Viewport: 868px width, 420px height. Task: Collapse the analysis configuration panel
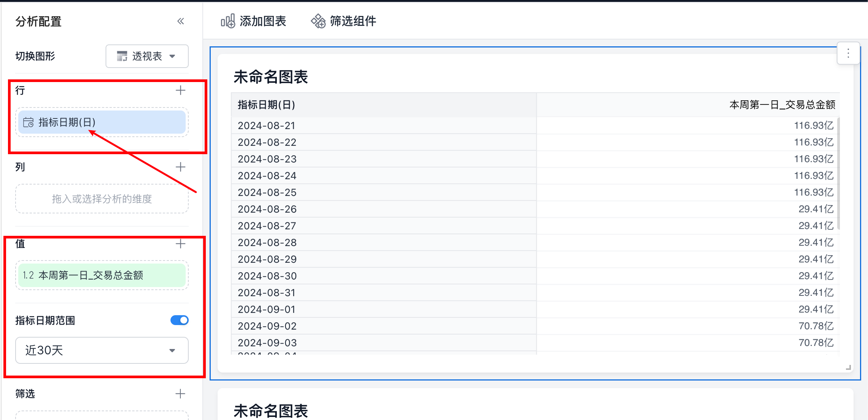(x=181, y=21)
